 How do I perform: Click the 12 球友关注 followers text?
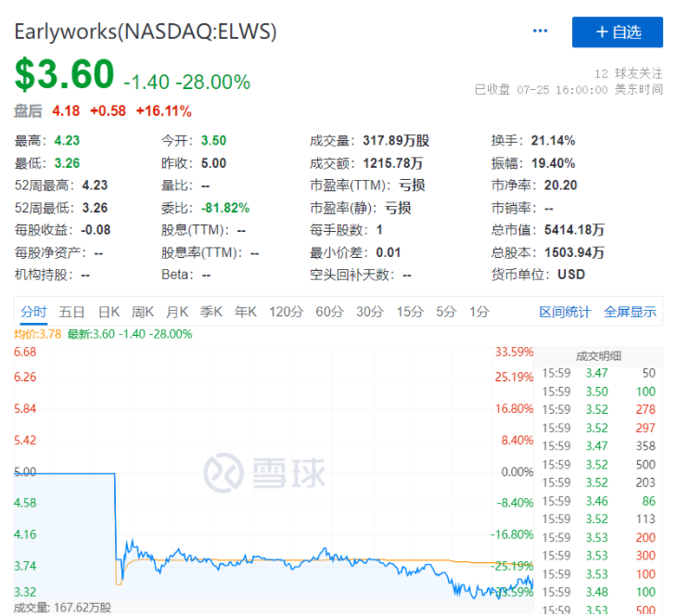pyautogui.click(x=629, y=73)
